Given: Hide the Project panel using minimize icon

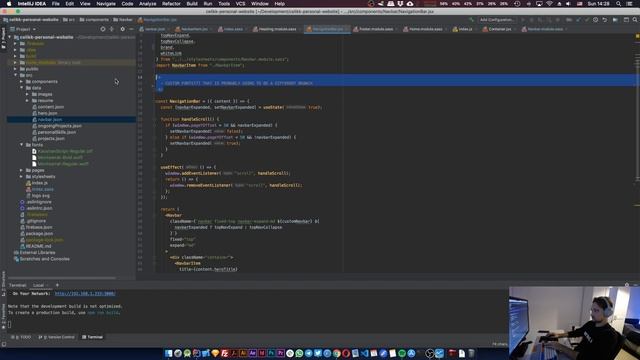Looking at the screenshot, I should click(x=131, y=29).
